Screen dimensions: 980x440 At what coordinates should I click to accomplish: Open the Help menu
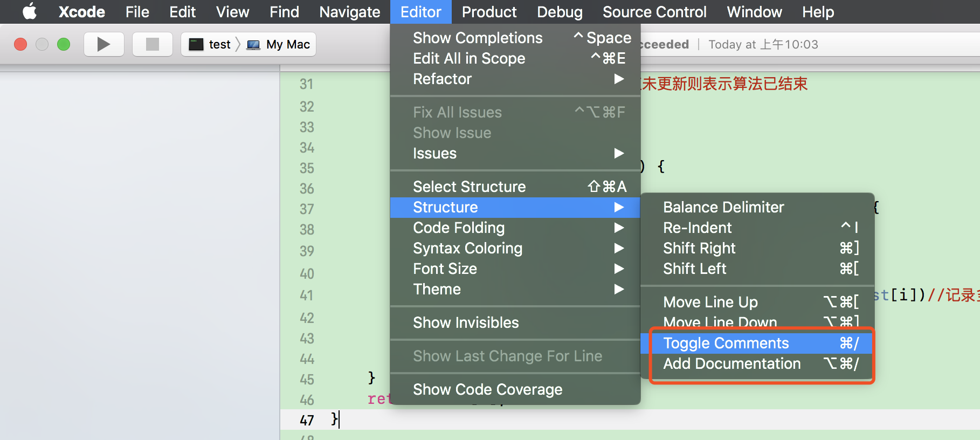pyautogui.click(x=818, y=12)
